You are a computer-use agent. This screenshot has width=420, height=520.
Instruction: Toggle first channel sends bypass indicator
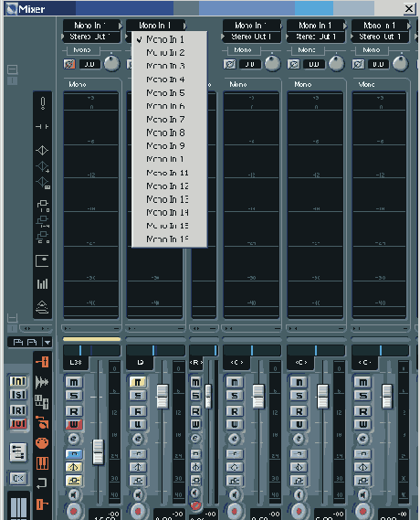74,481
